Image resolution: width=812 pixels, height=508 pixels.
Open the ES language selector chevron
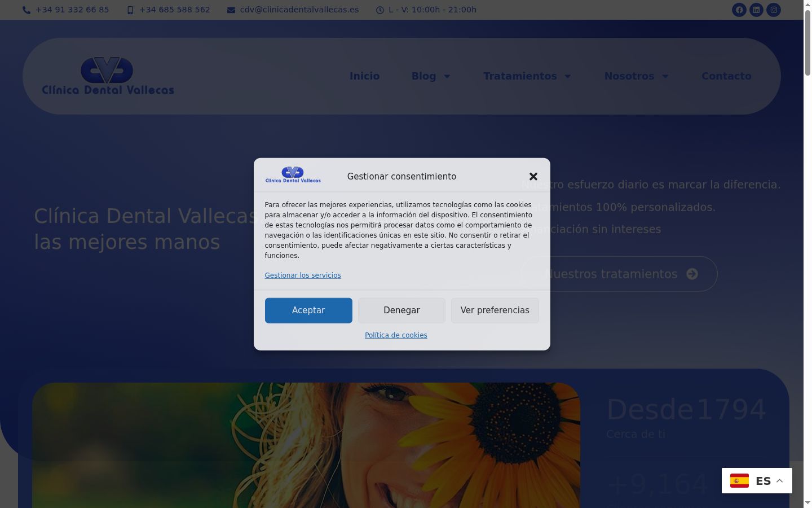(x=780, y=481)
